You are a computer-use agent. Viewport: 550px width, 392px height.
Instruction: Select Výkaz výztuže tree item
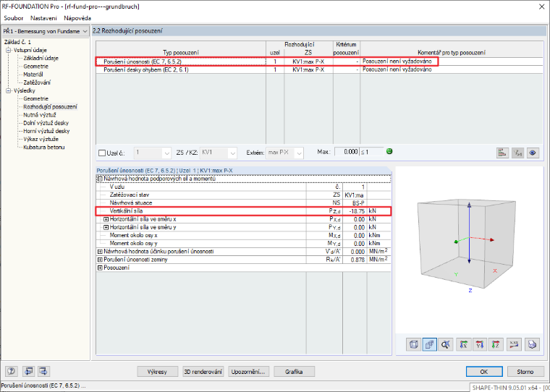(41, 139)
